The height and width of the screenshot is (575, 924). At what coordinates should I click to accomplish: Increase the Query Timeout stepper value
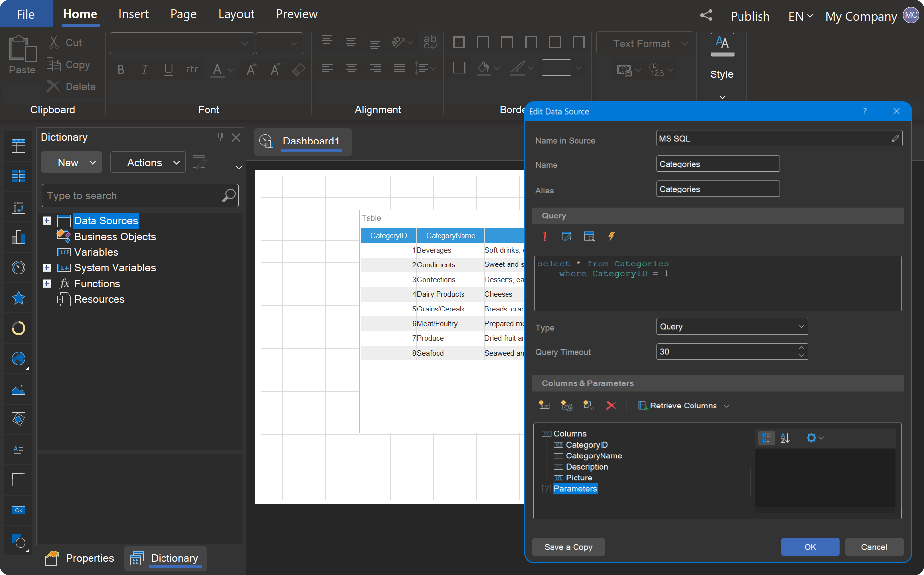[x=801, y=348]
